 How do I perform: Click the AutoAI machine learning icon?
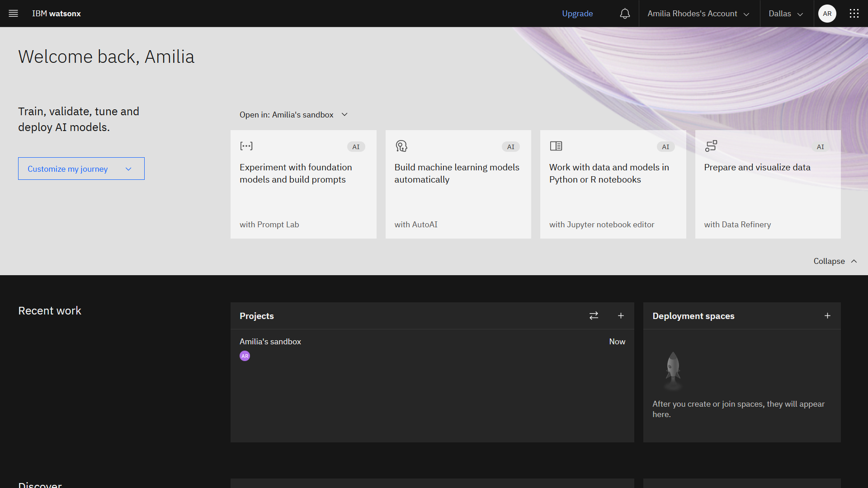click(x=401, y=146)
